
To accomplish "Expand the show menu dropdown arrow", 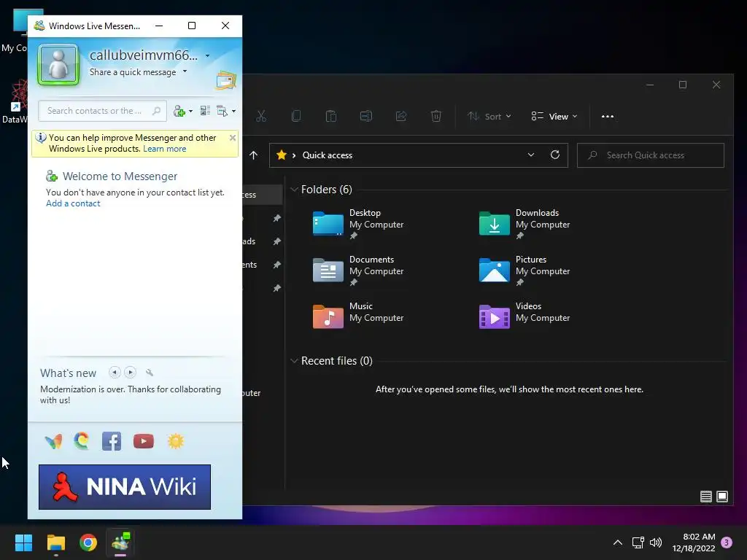I will (x=233, y=111).
